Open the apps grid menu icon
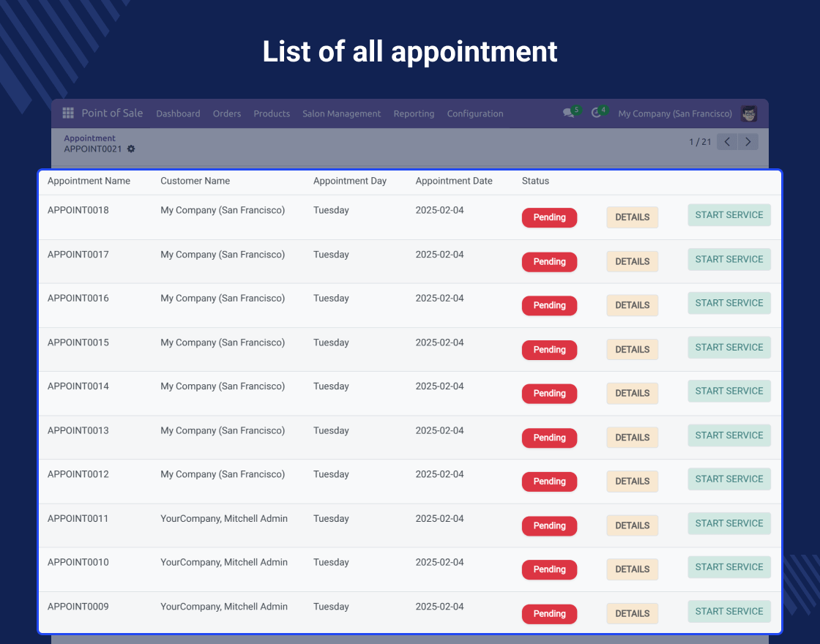 click(x=68, y=113)
